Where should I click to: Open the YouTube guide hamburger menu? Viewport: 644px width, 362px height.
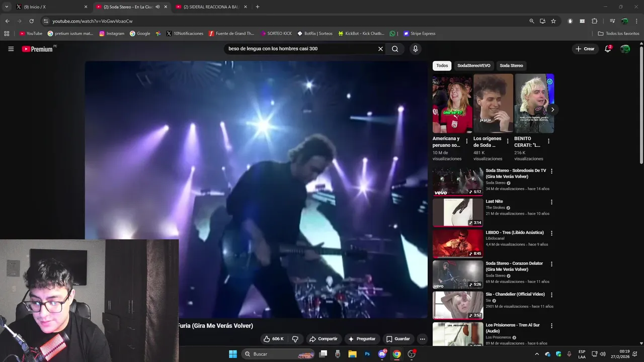(11, 49)
